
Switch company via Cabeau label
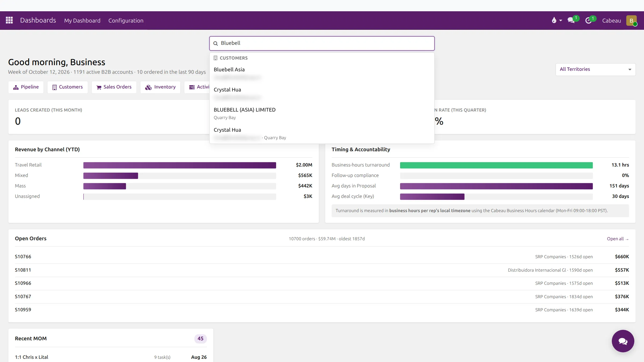612,21
